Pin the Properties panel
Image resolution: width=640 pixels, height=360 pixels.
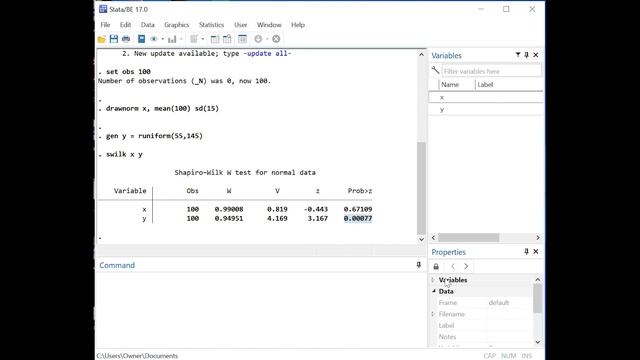[x=527, y=251]
